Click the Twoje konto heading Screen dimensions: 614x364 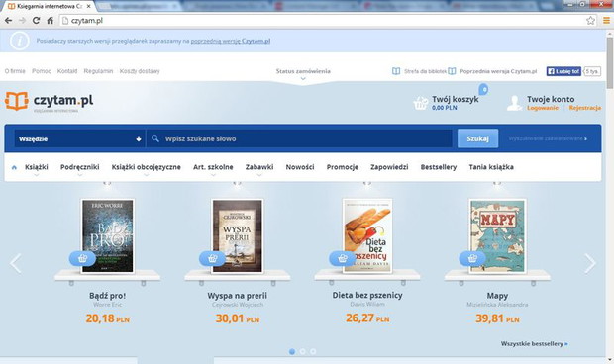coord(551,99)
